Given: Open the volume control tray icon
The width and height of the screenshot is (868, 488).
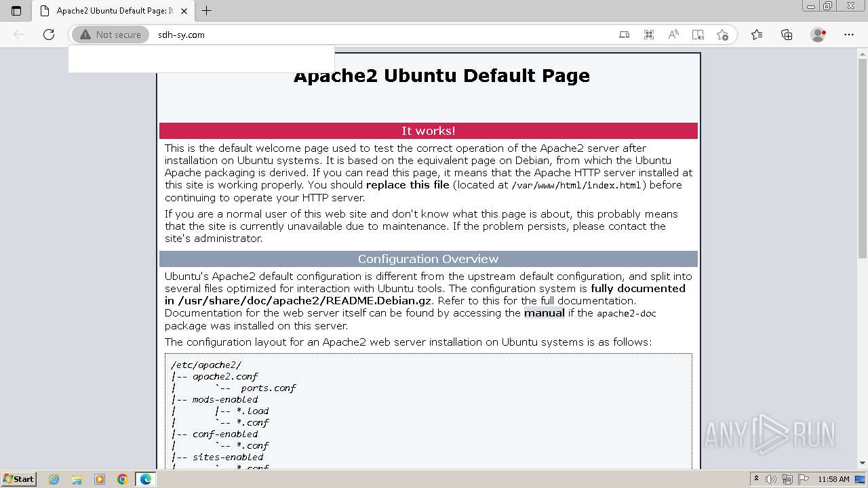Looking at the screenshot, I should coord(771,479).
